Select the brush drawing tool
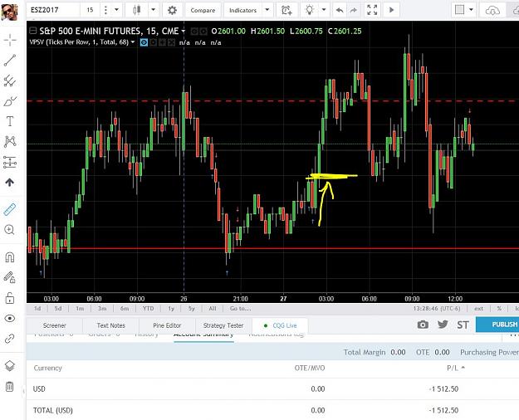Viewport: 519px width, 420px height. 10,101
